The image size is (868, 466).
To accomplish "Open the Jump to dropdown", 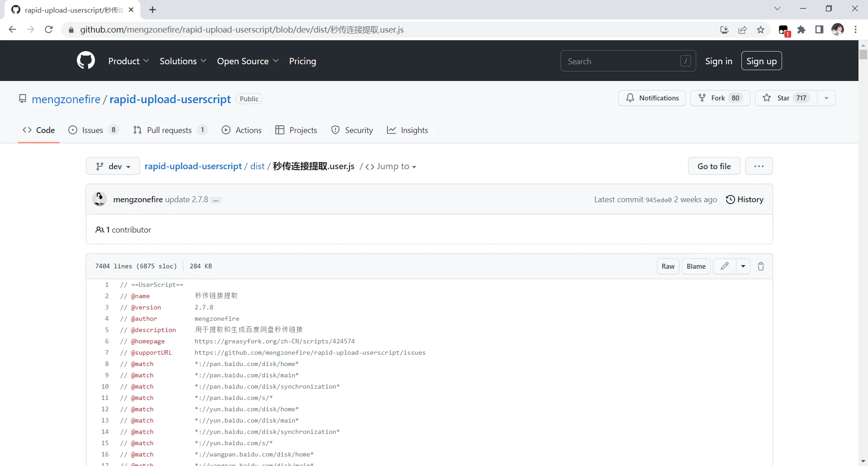I will coord(391,166).
